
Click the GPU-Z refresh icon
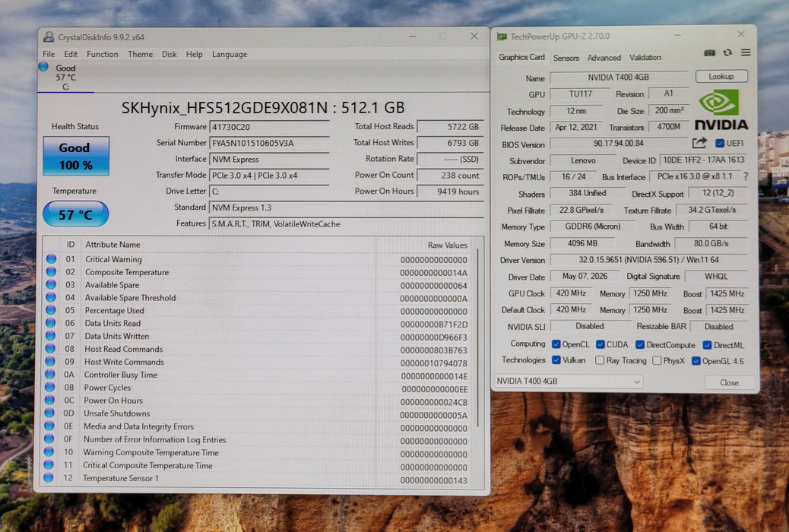(x=727, y=53)
